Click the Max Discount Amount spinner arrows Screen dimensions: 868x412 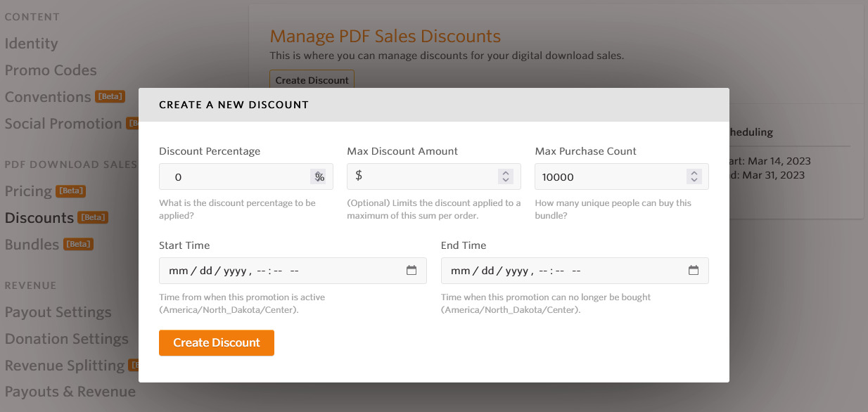pyautogui.click(x=506, y=177)
